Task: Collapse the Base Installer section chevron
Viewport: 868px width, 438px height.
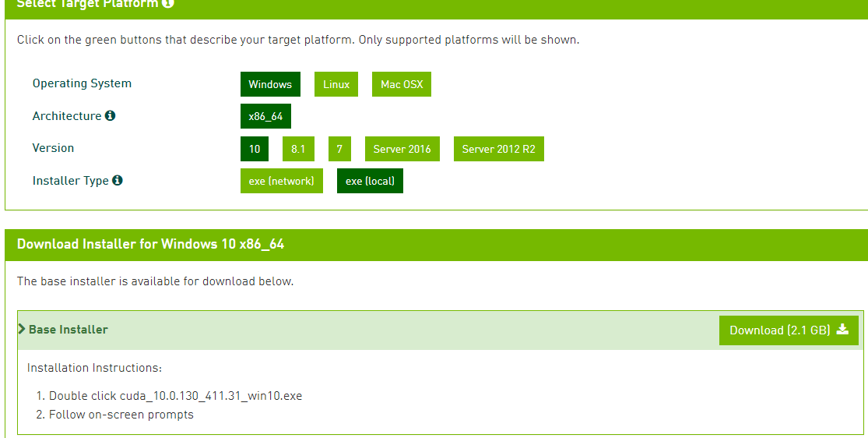Action: pyautogui.click(x=22, y=329)
